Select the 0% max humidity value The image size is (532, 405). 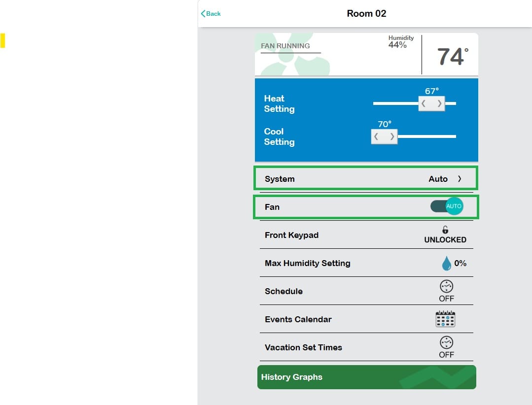pyautogui.click(x=460, y=263)
